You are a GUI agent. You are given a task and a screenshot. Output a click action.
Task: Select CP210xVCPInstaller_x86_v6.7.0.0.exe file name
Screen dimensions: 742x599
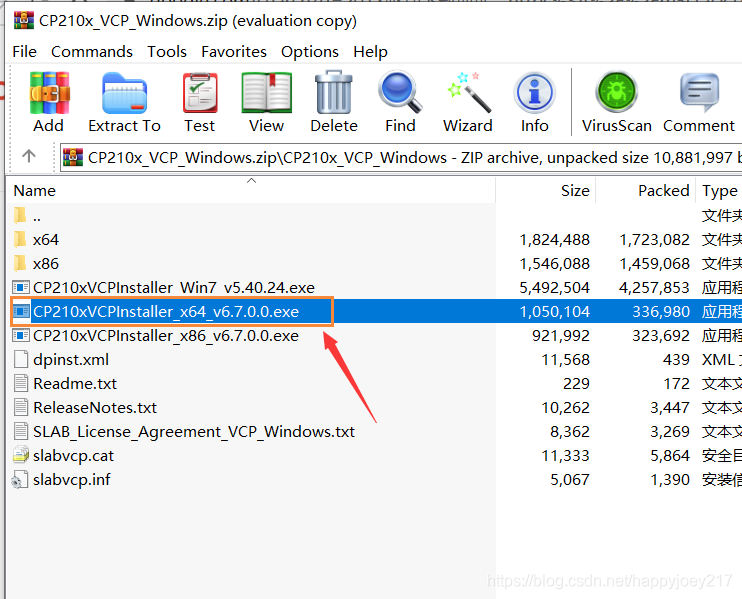(166, 335)
